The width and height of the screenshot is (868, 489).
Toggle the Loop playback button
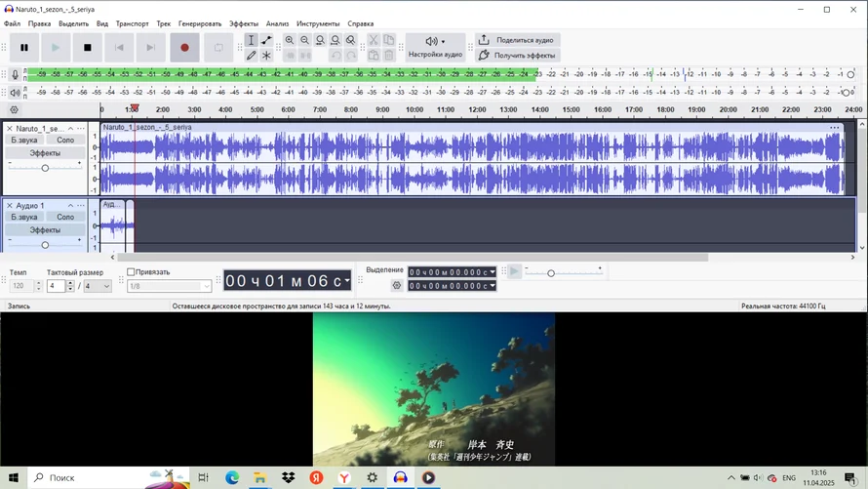point(218,48)
